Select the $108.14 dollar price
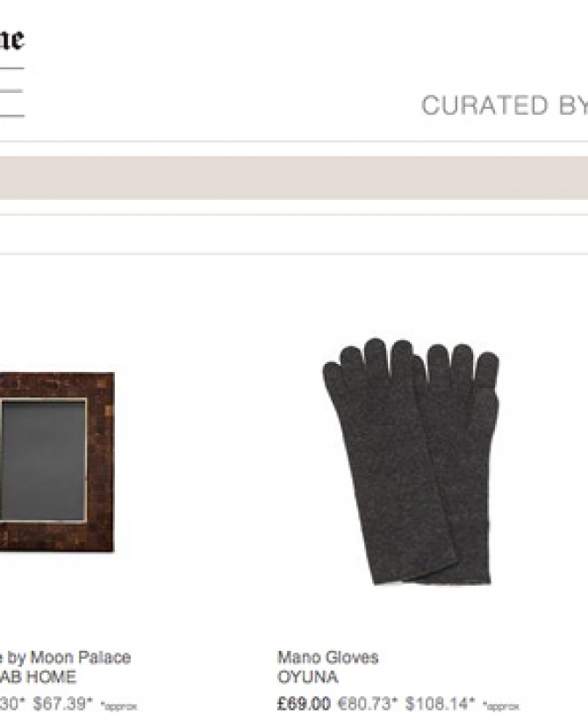 click(x=440, y=703)
